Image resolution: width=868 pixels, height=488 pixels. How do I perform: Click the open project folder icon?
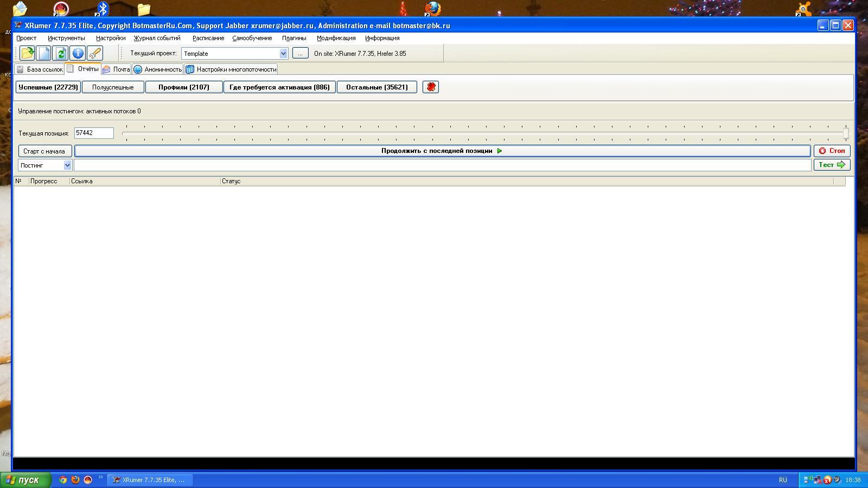[x=27, y=53]
